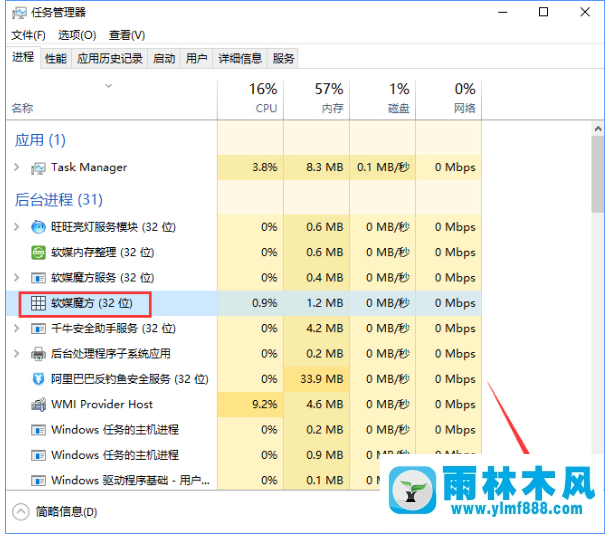Screen dimensions: 608x534
Task: Click the 阿里巴巴反钓鱼安全服务 shield icon
Action: [38, 379]
